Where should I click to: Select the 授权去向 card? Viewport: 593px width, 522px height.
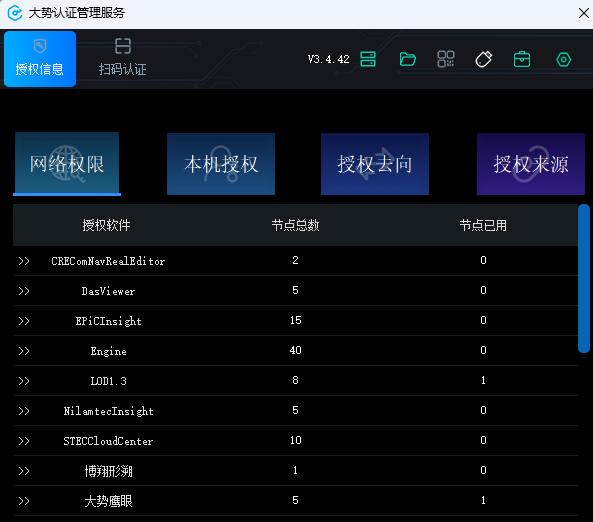click(375, 164)
